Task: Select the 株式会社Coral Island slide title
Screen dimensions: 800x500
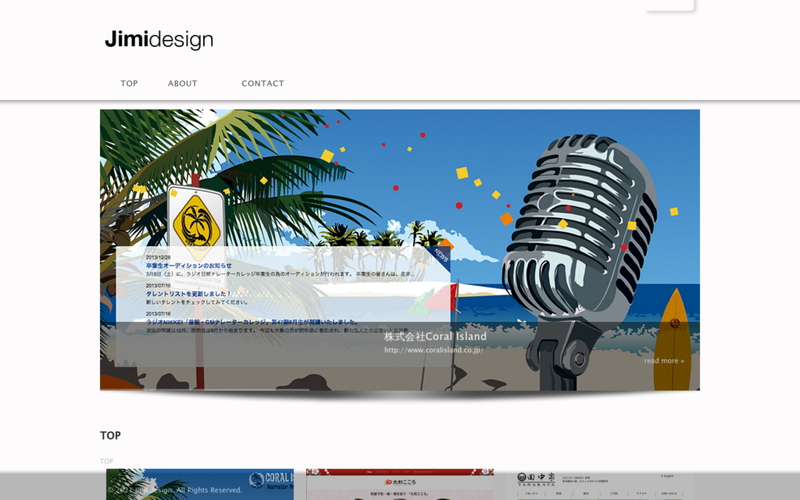Action: click(435, 337)
